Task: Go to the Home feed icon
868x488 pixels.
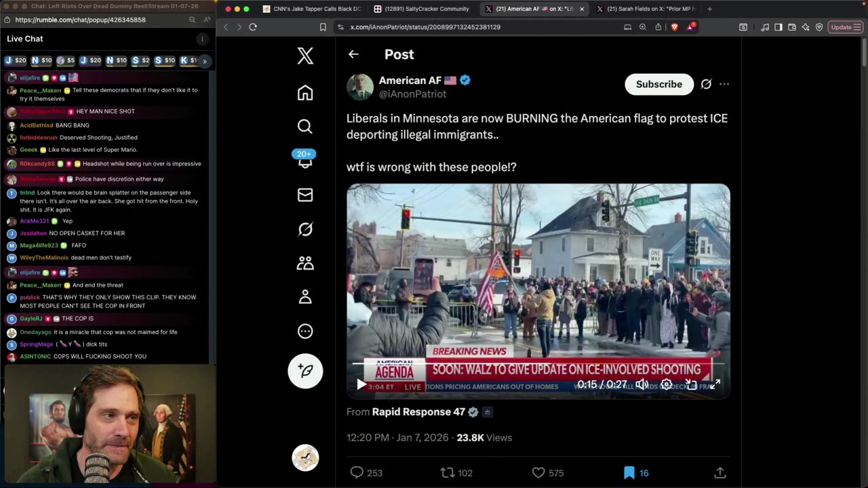Action: (305, 93)
